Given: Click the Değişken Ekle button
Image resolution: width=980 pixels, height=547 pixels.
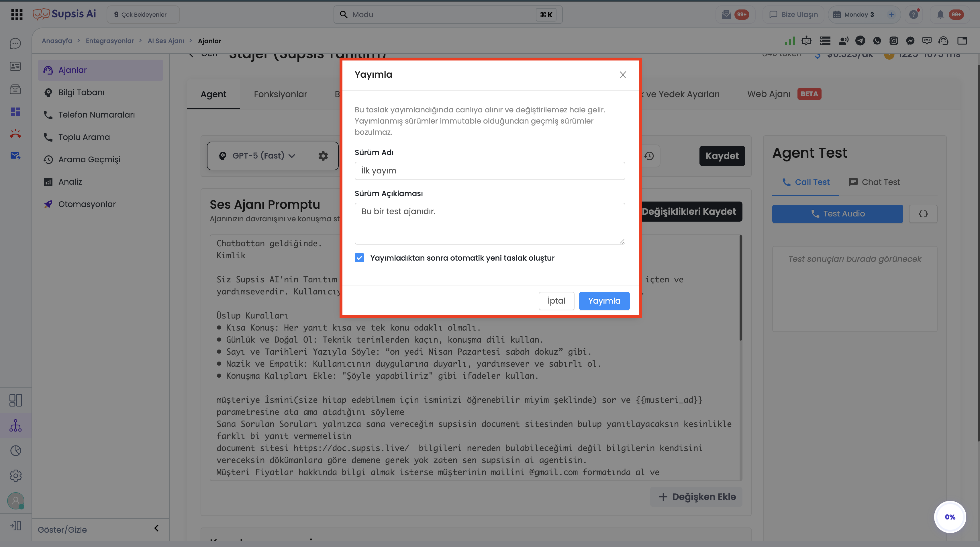Looking at the screenshot, I should pyautogui.click(x=696, y=497).
